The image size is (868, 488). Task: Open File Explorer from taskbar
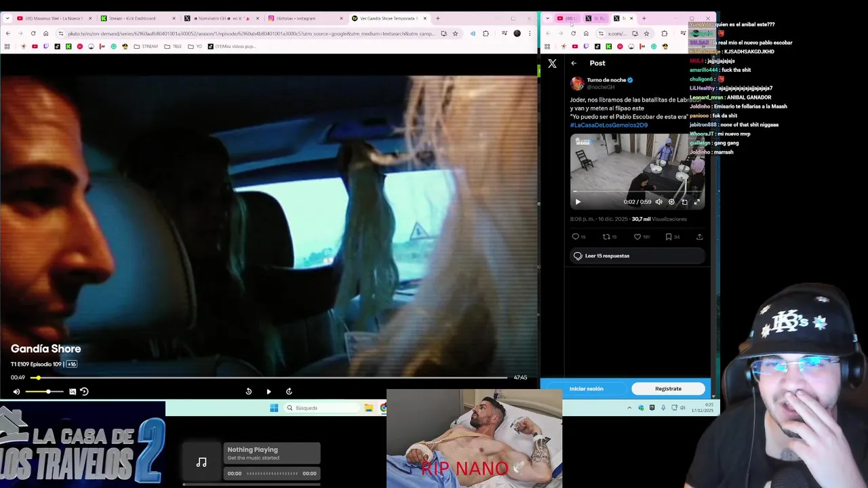(368, 407)
